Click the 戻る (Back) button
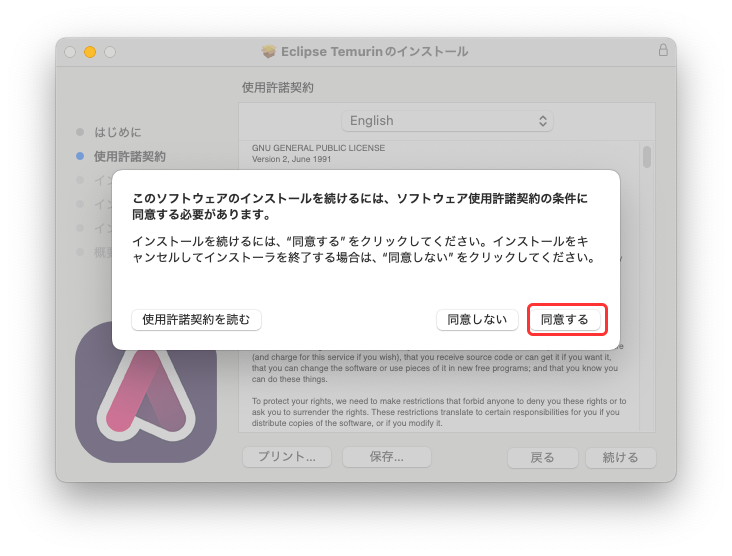 point(542,457)
